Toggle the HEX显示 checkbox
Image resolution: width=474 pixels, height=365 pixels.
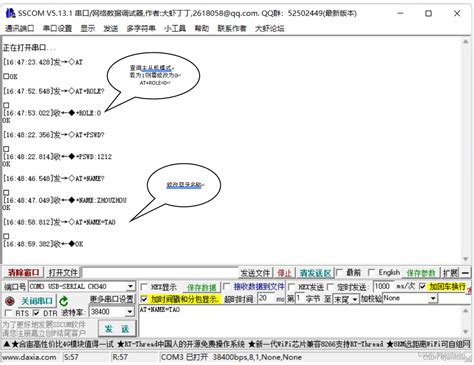(144, 287)
